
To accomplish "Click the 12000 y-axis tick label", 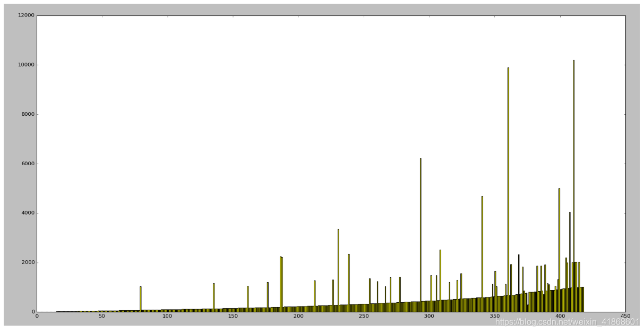I will (27, 15).
